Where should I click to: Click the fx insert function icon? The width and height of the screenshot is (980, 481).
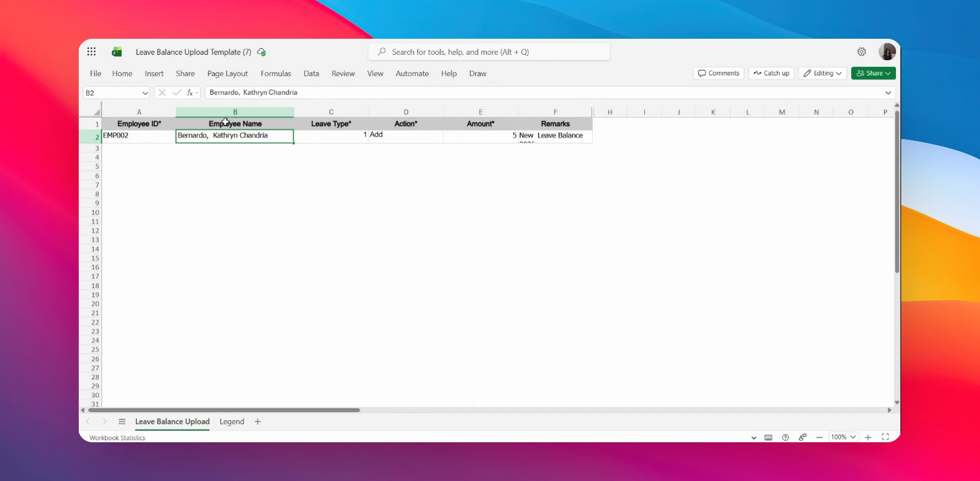click(190, 93)
